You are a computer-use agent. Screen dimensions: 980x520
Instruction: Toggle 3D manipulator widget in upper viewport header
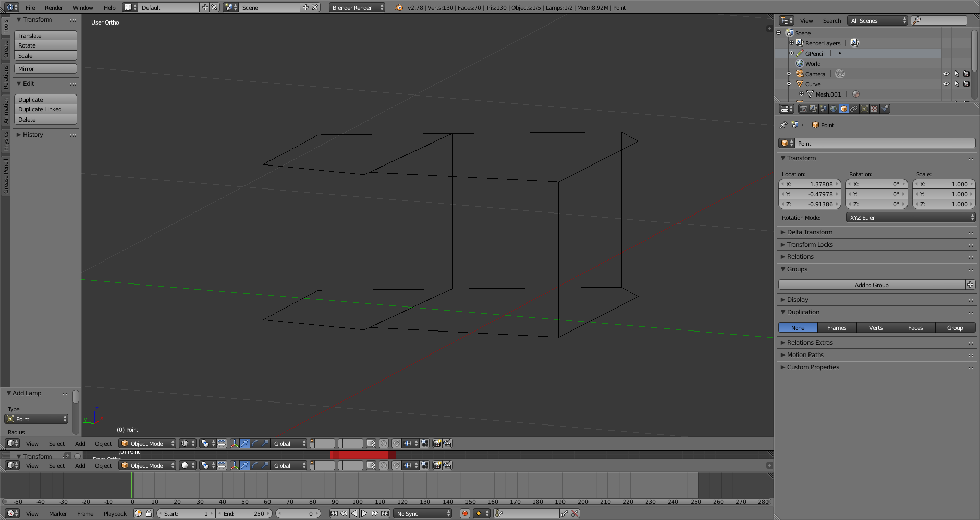(234, 443)
